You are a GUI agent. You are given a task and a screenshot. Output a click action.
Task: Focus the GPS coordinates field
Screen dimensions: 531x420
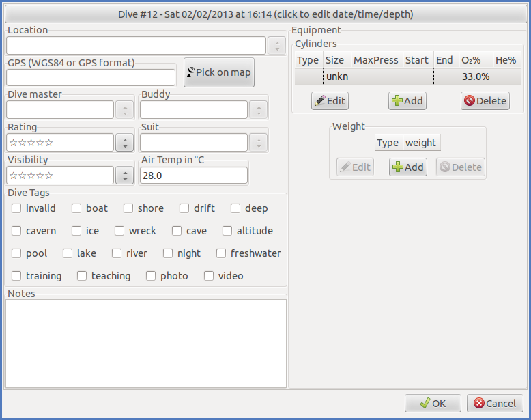pos(91,78)
